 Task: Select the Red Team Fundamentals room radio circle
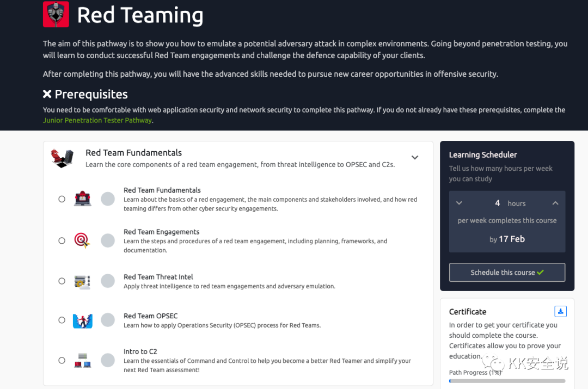[62, 199]
